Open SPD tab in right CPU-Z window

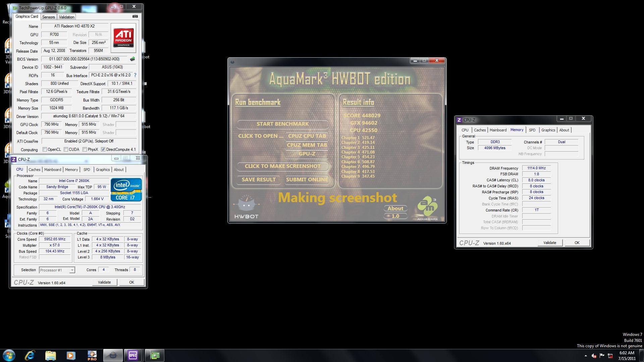(532, 130)
